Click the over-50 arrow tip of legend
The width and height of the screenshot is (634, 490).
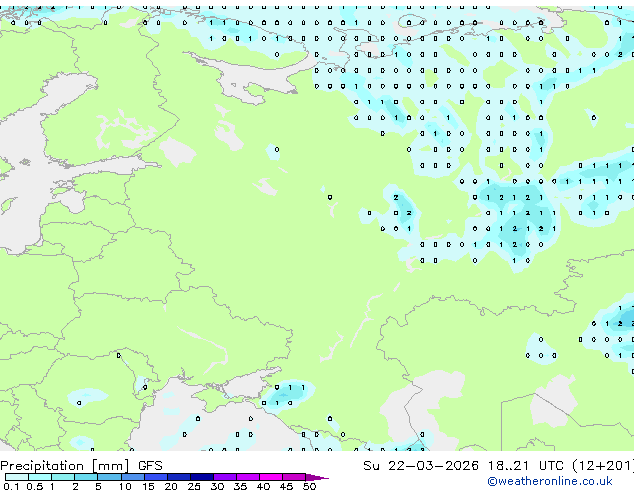tap(317, 478)
